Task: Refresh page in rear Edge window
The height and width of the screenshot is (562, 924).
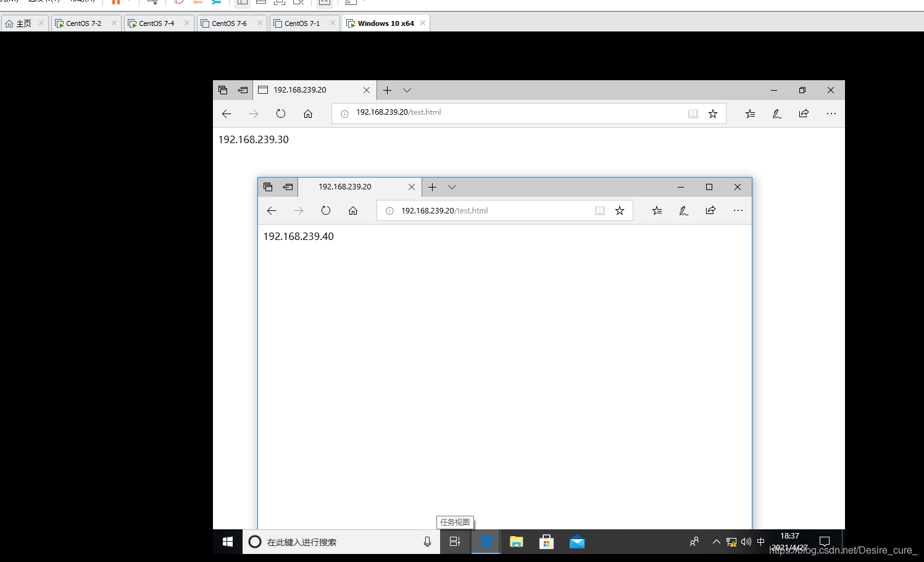Action: 281,114
